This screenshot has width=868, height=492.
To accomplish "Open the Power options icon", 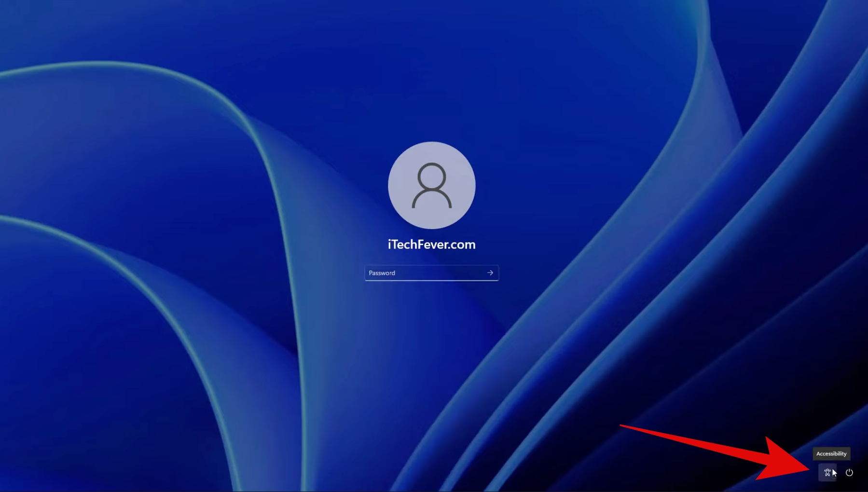I will pyautogui.click(x=849, y=472).
